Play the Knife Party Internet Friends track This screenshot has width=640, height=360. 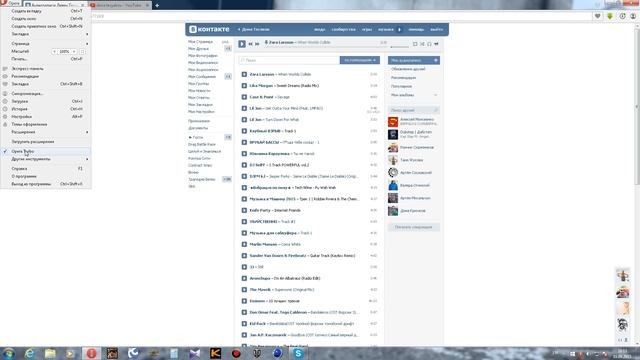pos(244,210)
